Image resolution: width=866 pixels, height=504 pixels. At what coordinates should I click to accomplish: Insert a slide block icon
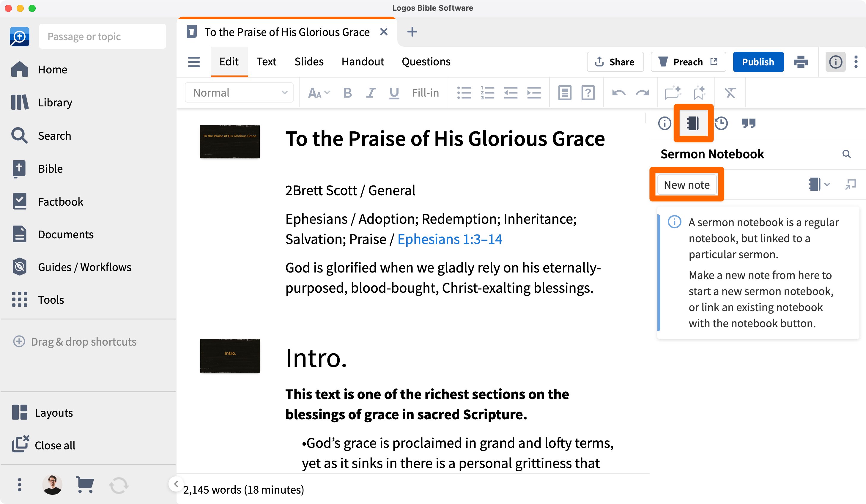(x=565, y=93)
